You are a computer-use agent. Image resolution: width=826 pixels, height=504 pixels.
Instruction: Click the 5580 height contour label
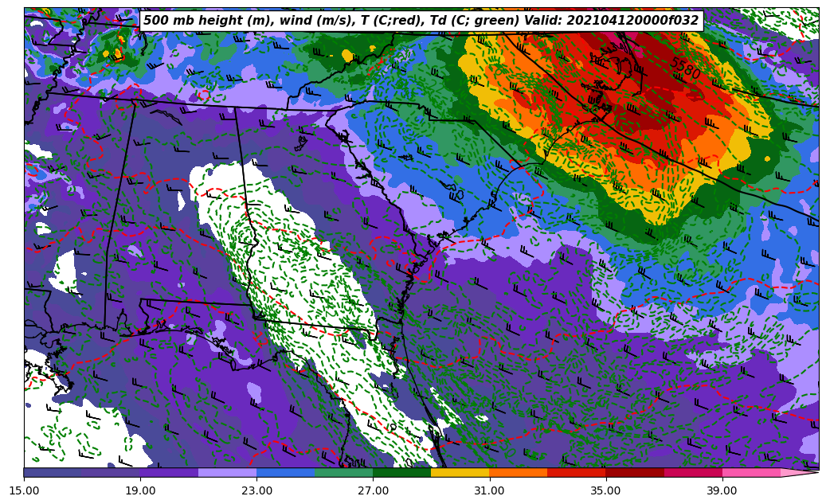click(684, 68)
